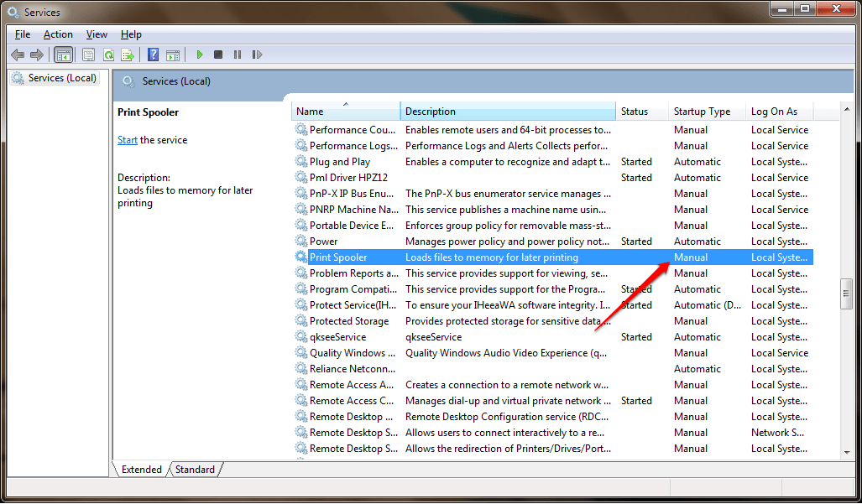Select the Protect Service(IH... service
The width and height of the screenshot is (862, 504).
[x=353, y=304]
